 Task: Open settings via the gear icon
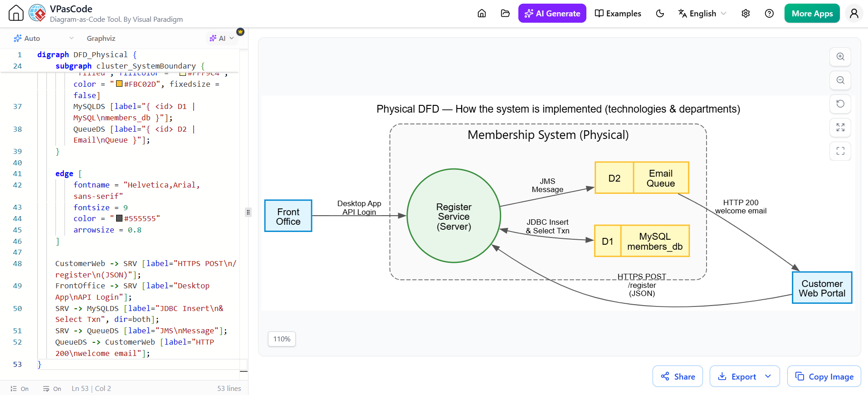click(746, 13)
